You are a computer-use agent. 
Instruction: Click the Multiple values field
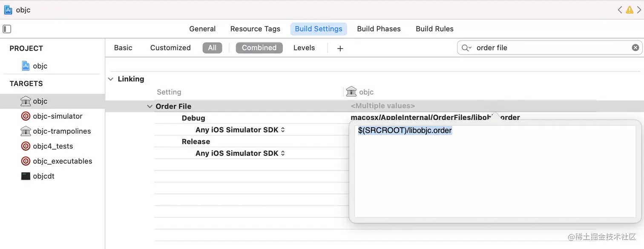[x=382, y=106]
